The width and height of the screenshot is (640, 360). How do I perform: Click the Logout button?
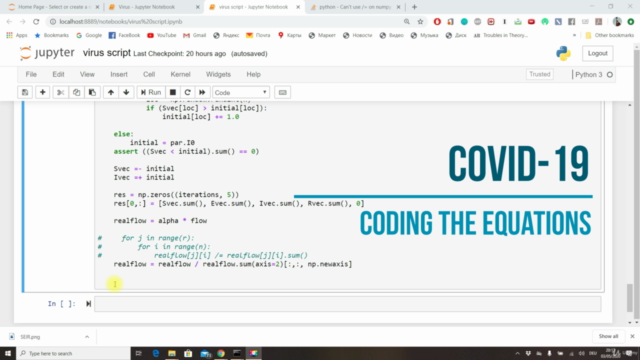pos(598,53)
